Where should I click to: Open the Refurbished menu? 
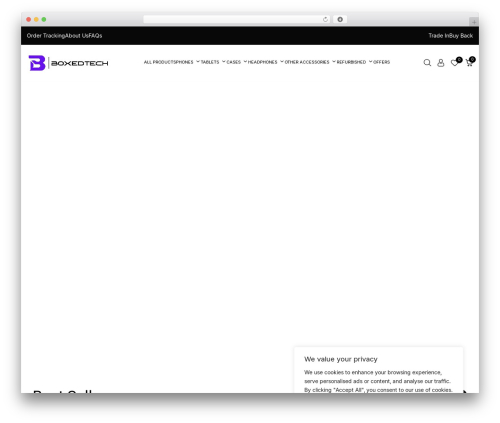[354, 62]
